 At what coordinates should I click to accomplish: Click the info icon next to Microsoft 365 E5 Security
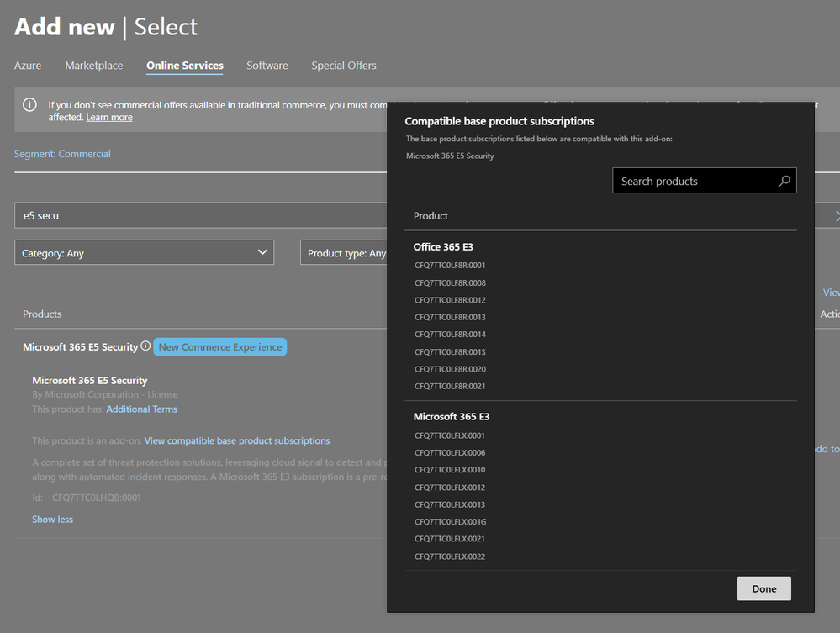pos(145,346)
